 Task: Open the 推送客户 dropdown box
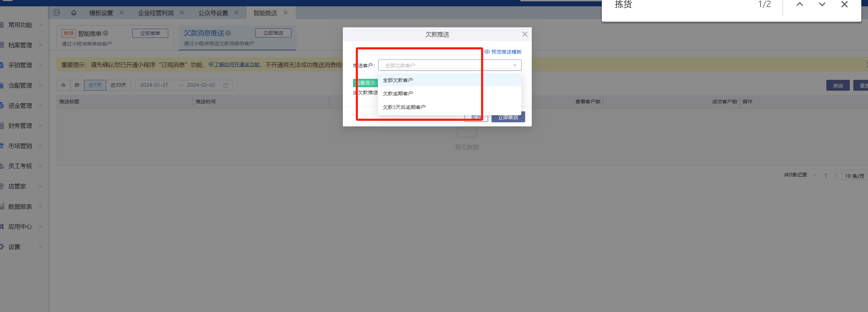pyautogui.click(x=450, y=65)
